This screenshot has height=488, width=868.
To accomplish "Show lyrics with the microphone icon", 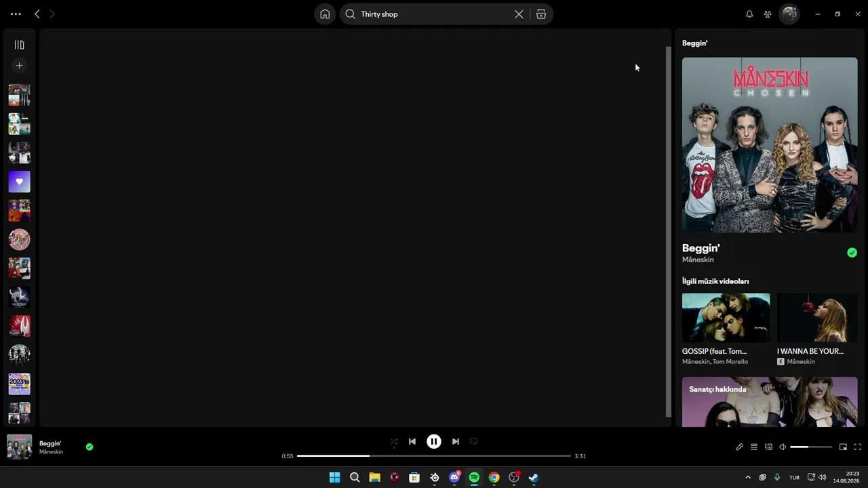I will (x=740, y=447).
